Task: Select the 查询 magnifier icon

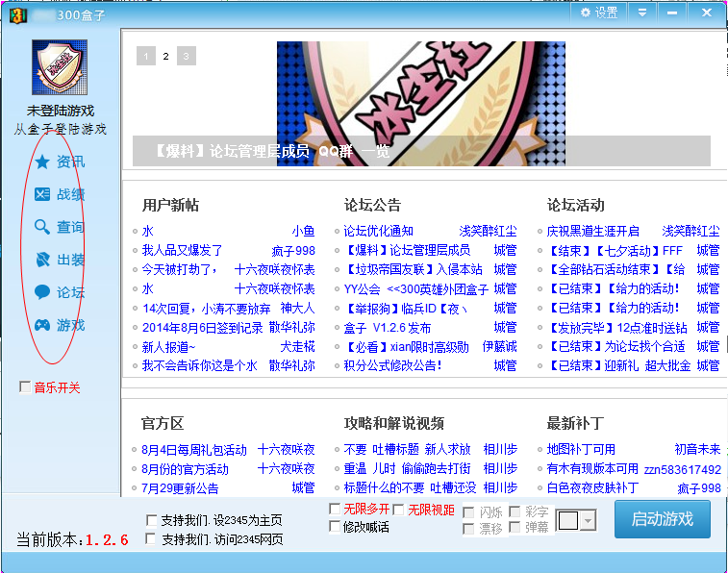Action: coord(42,227)
